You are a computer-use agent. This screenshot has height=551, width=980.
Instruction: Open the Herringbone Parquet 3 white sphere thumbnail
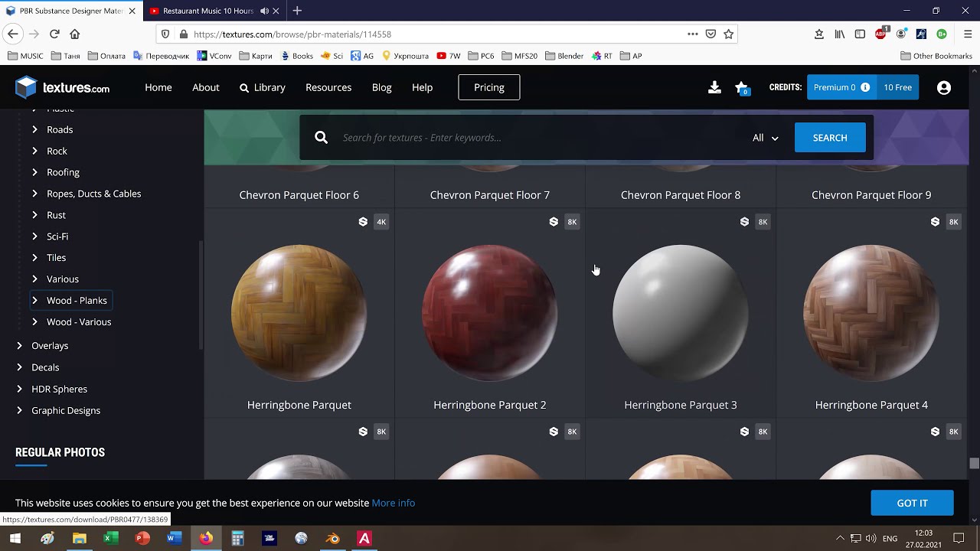pos(681,313)
